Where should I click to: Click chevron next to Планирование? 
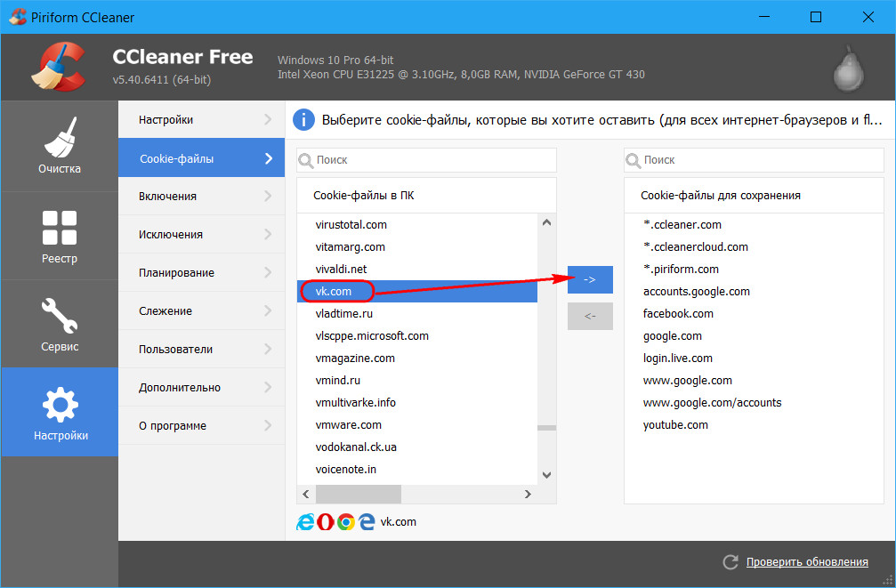coord(268,272)
